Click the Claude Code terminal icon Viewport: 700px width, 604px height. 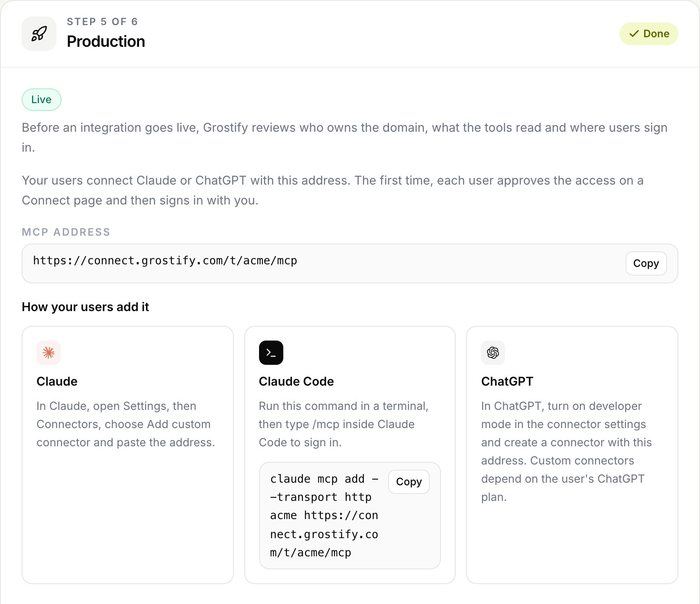coord(271,353)
